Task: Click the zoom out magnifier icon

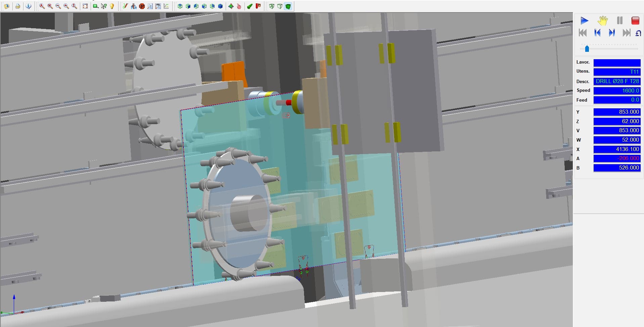Action: point(58,6)
